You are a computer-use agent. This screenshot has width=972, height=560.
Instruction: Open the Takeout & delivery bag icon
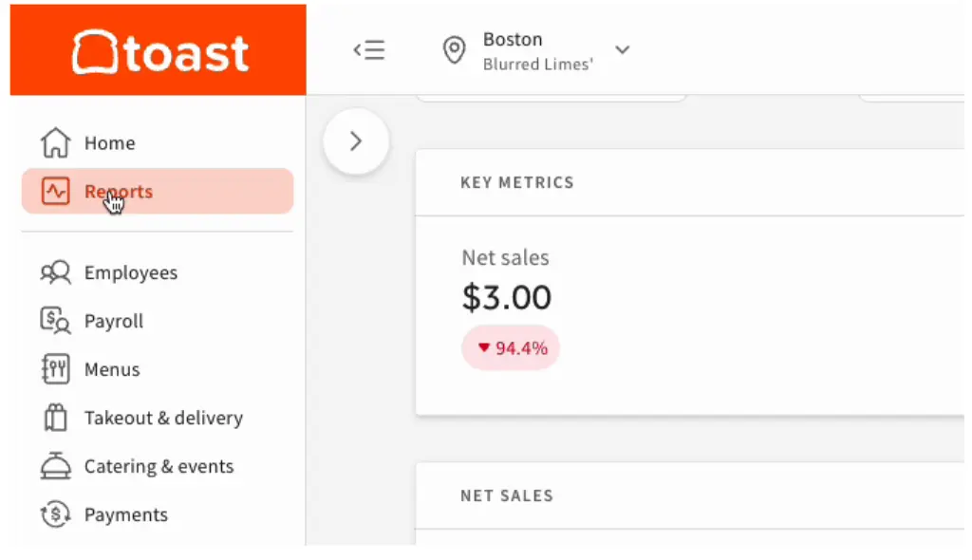55,418
